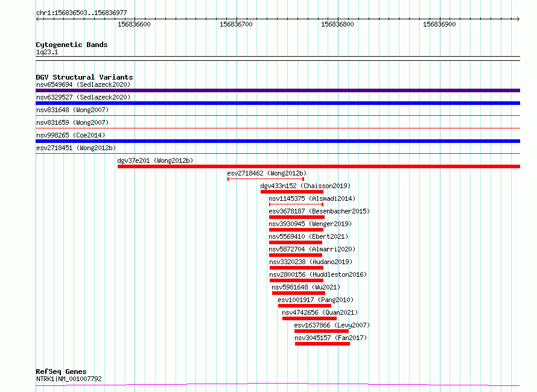This screenshot has width=537, height=392.
Task: Click the right arrow of the ruler
Action: [518, 19]
